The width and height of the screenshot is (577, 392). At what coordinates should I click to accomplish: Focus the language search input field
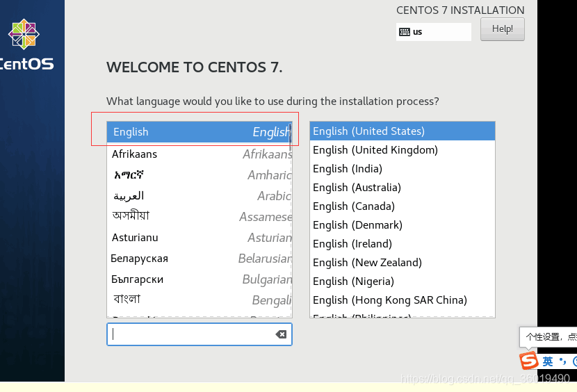coord(200,334)
